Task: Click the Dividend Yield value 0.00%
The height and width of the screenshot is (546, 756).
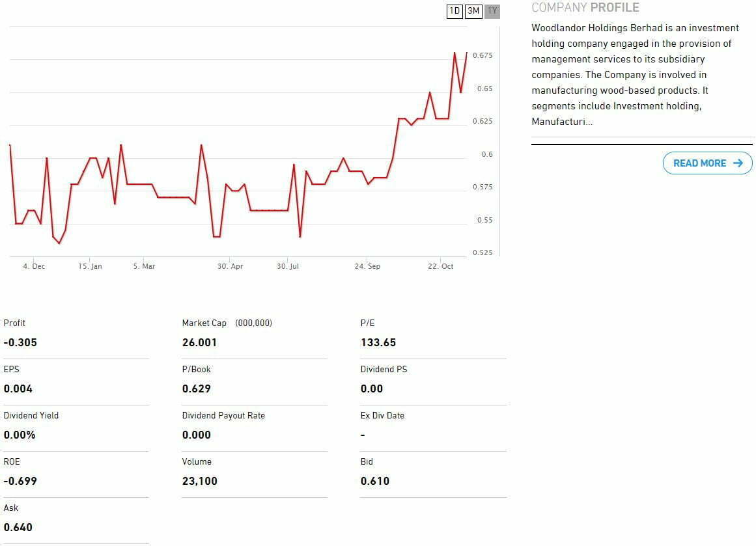Action: [20, 435]
